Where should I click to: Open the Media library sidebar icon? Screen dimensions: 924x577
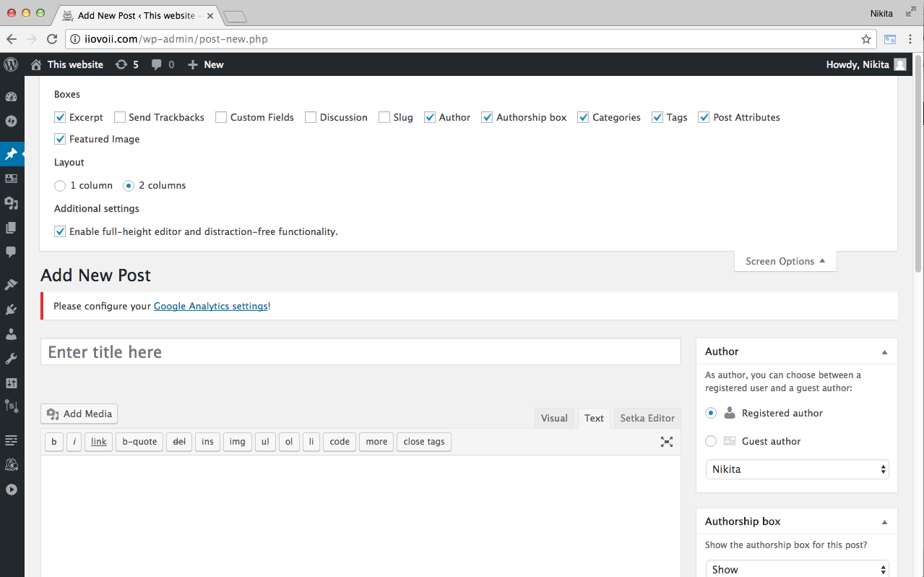pos(11,203)
